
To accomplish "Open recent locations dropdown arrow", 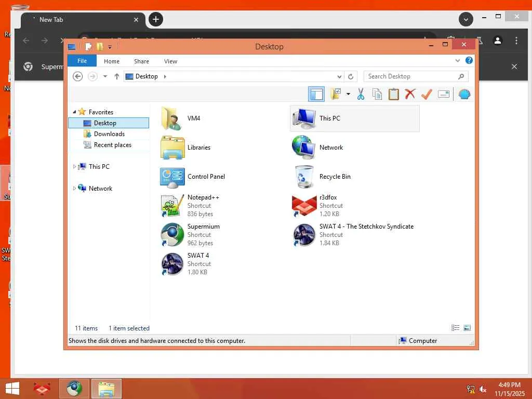I will [105, 76].
